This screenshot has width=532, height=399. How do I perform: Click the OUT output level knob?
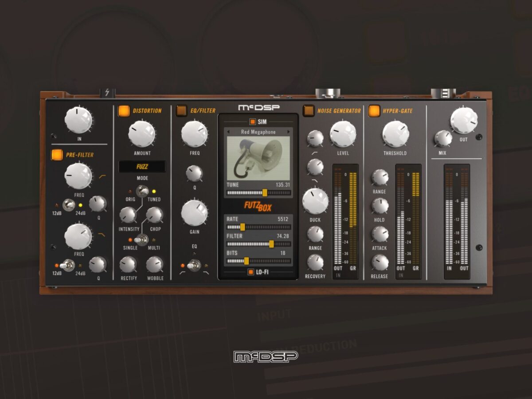(x=464, y=120)
